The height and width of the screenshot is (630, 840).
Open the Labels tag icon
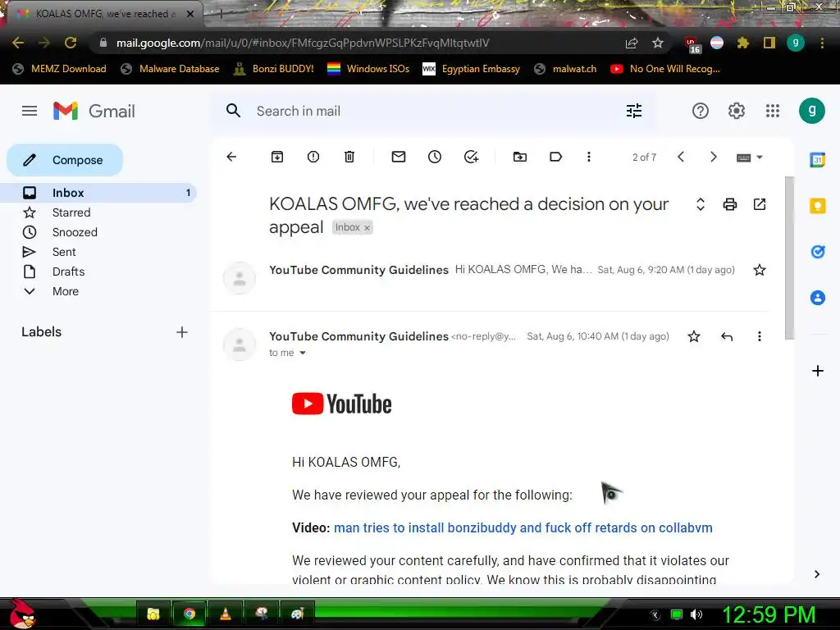[x=555, y=157]
